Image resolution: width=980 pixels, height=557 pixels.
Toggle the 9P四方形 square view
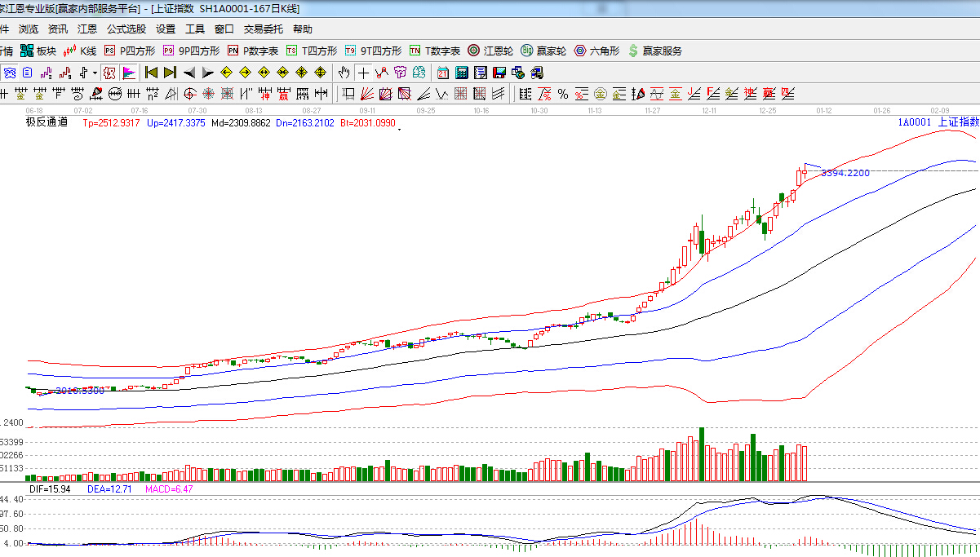coord(192,51)
